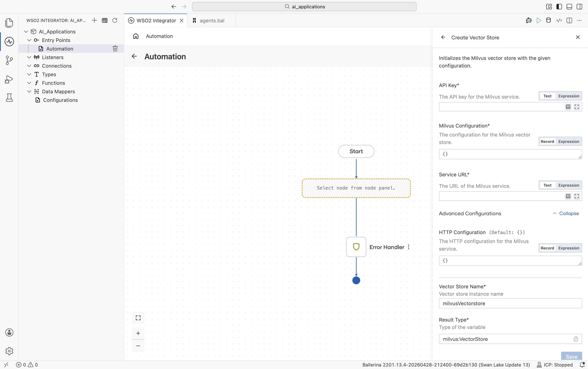This screenshot has width=588, height=369.
Task: Open the chat bot icon in editor toolbar
Action: click(529, 20)
